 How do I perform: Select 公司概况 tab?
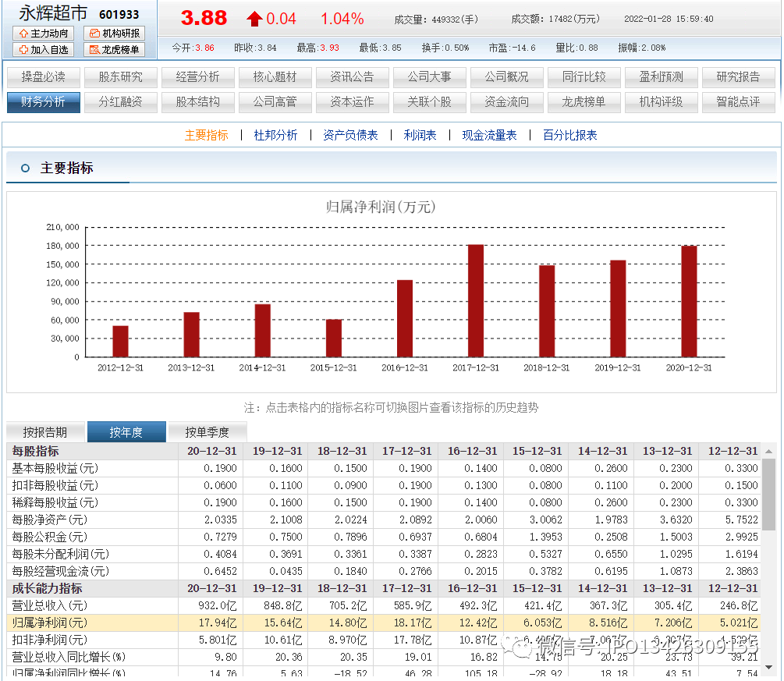click(507, 77)
